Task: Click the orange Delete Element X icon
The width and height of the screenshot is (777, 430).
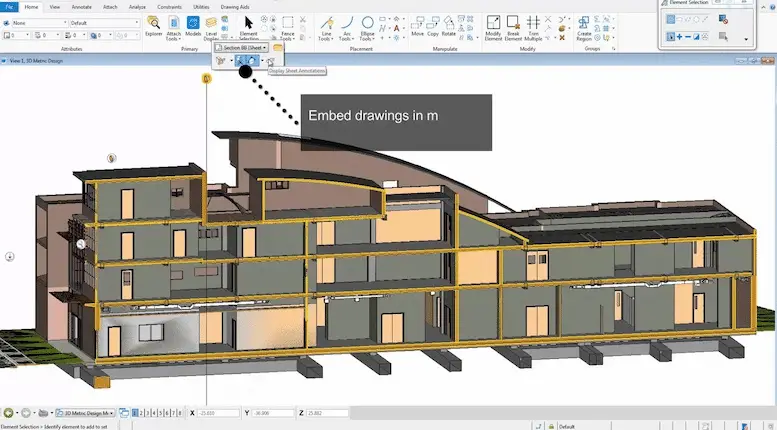Action: (562, 38)
